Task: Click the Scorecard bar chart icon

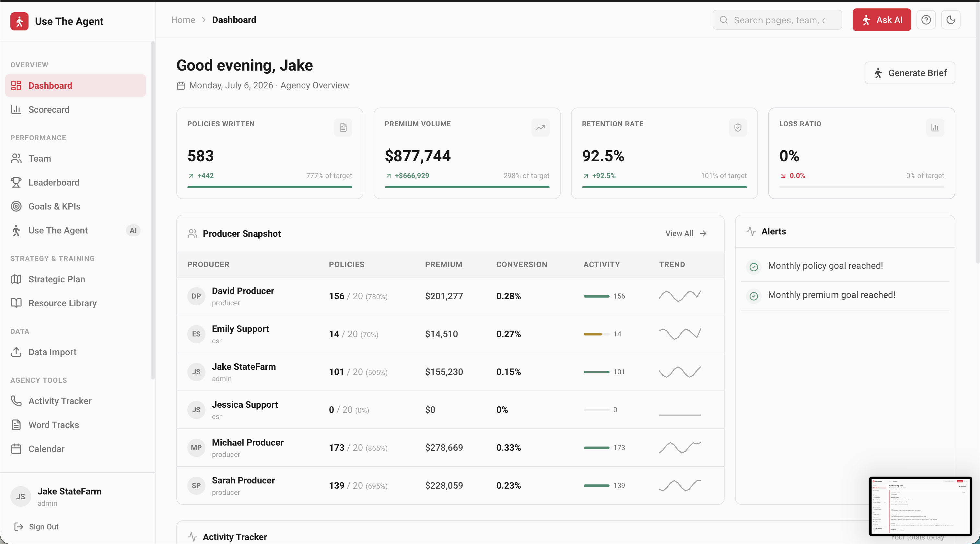Action: 16,109
